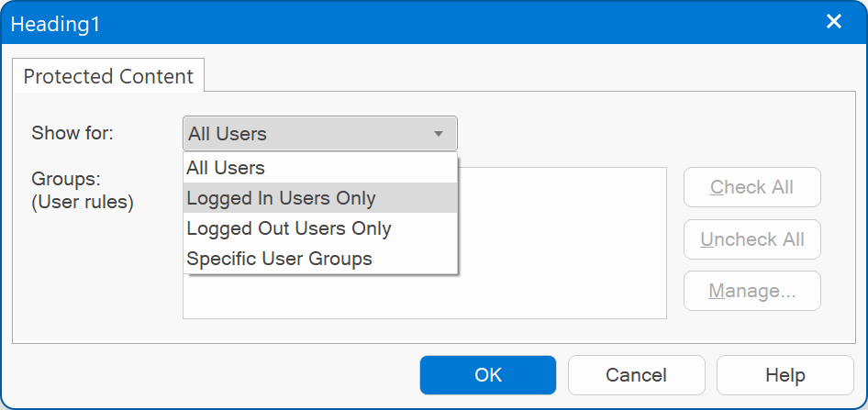
Task: Switch to the Protected Content tab
Action: 108,77
